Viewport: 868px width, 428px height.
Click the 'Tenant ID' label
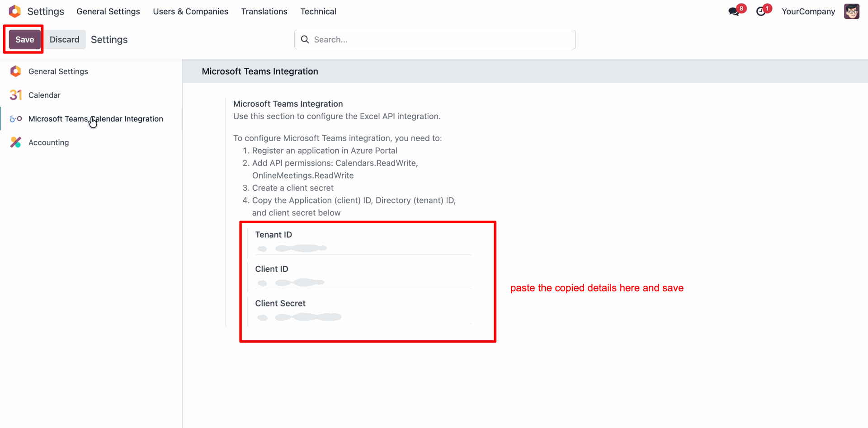click(x=274, y=235)
